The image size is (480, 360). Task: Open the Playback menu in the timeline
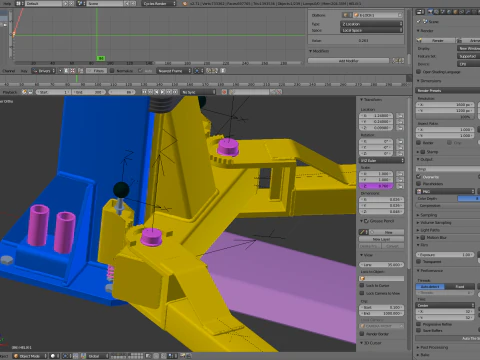point(10,92)
